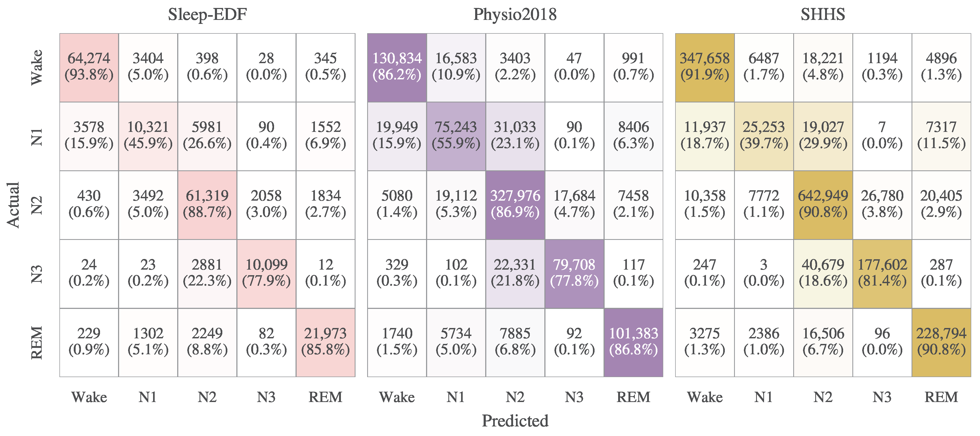Pick the pink cell with 61,319 (88.7%)

click(207, 205)
